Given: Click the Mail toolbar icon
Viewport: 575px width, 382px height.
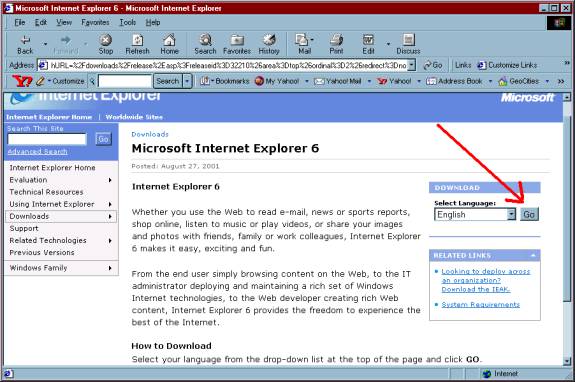Looking at the screenshot, I should click(302, 40).
